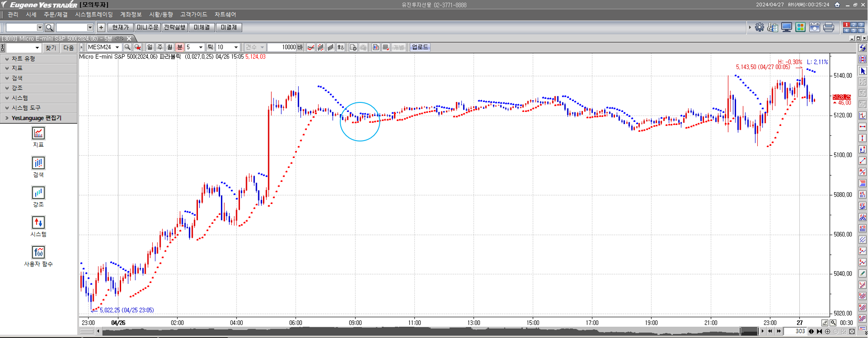Click the 지표 indicator icon in left panel
Image resolution: width=868 pixels, height=338 pixels.
38,133
